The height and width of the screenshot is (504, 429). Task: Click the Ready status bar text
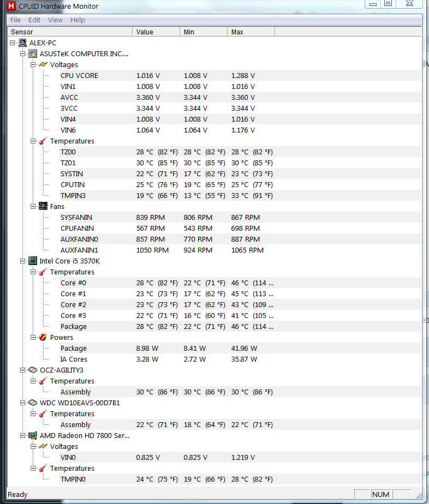tap(17, 494)
